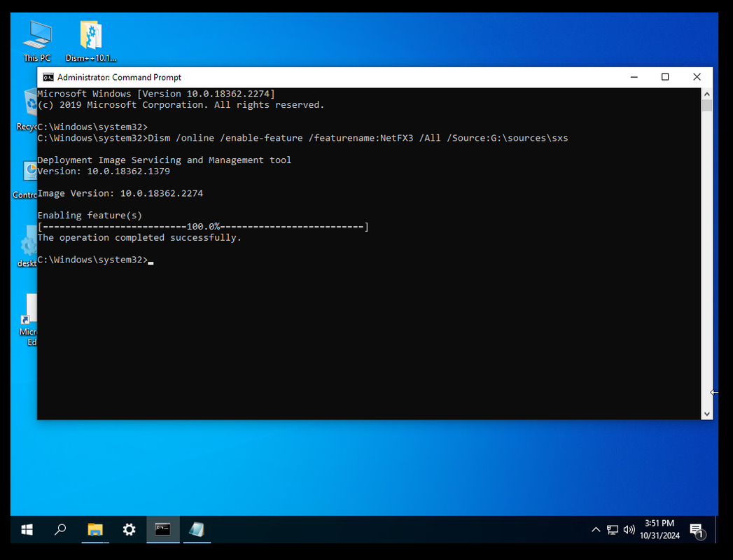Open Action Center notifications icon

click(697, 531)
